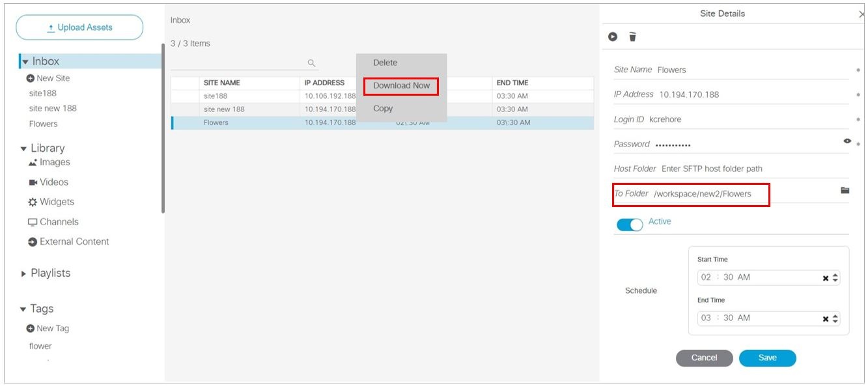Image resolution: width=868 pixels, height=388 pixels.
Task: Click the Upload Assets button
Action: (x=79, y=27)
